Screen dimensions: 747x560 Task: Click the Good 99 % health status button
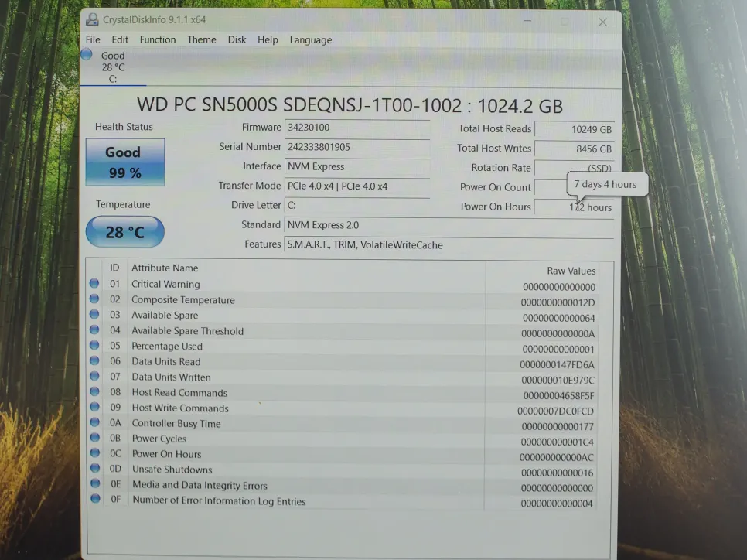(124, 162)
